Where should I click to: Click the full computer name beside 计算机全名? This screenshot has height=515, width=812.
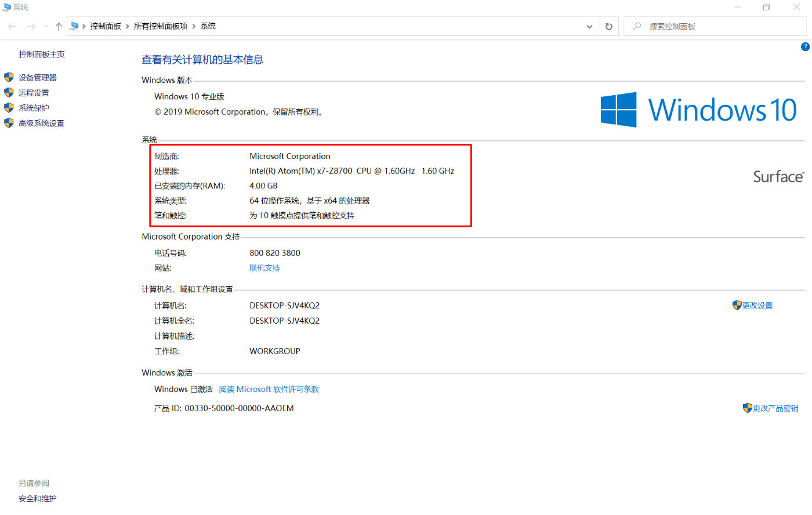coord(285,321)
